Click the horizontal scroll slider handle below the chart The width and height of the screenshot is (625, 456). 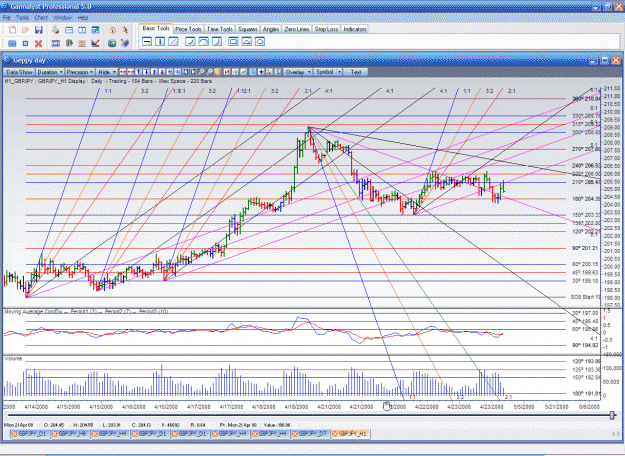coord(612,415)
